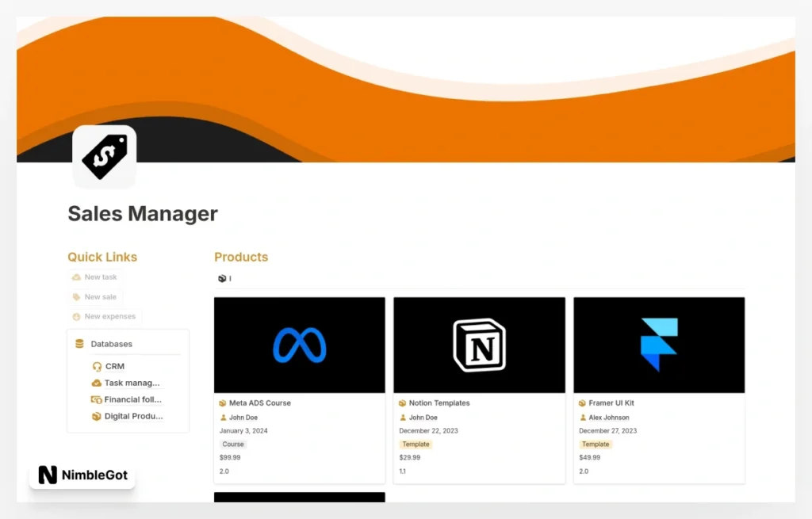812x519 pixels.
Task: Click the Sales Manager page title
Action: 143,213
